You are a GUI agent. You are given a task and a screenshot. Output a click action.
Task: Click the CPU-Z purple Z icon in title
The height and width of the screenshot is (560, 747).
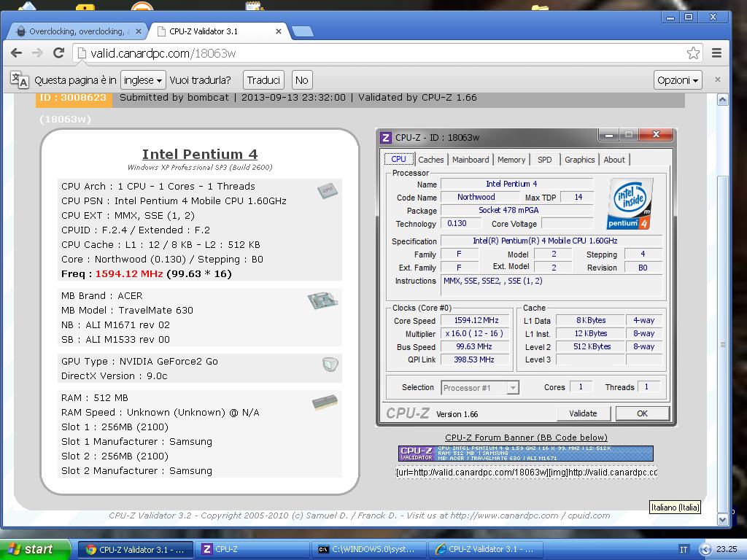click(385, 138)
